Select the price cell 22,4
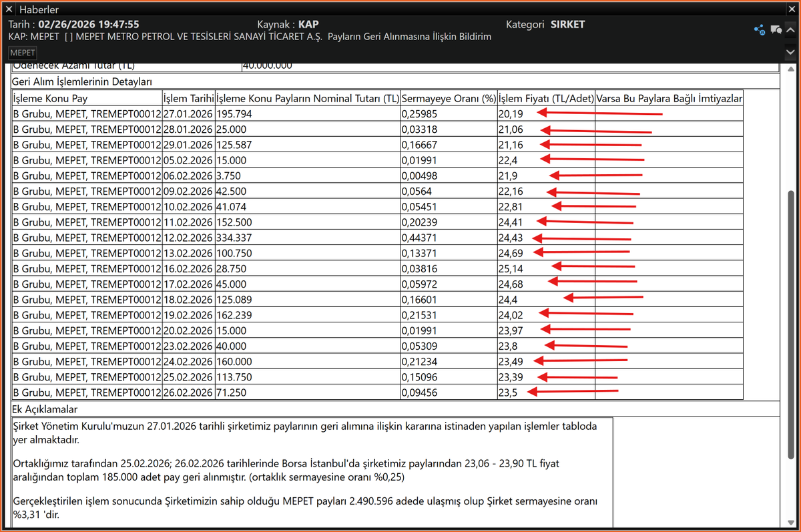The image size is (801, 532). tap(546, 160)
